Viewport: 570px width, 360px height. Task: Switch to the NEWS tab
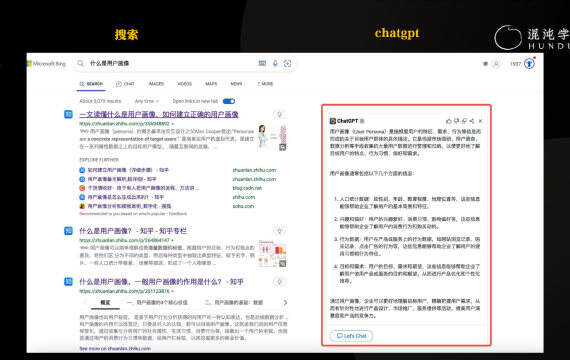pyautogui.click(x=236, y=84)
